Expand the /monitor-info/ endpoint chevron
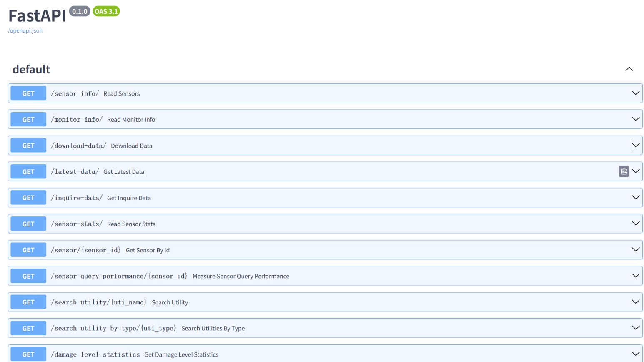644x362 pixels. [x=636, y=119]
